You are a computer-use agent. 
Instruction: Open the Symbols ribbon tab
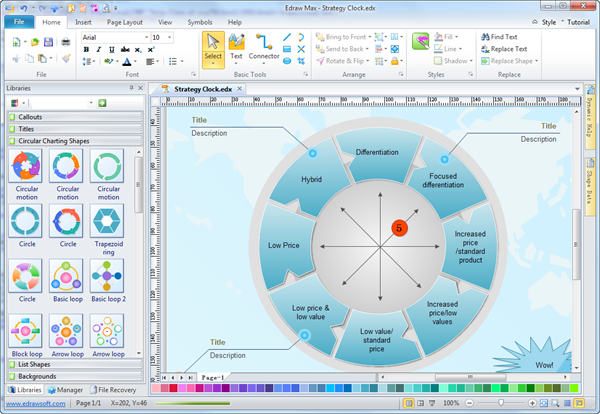tap(199, 21)
